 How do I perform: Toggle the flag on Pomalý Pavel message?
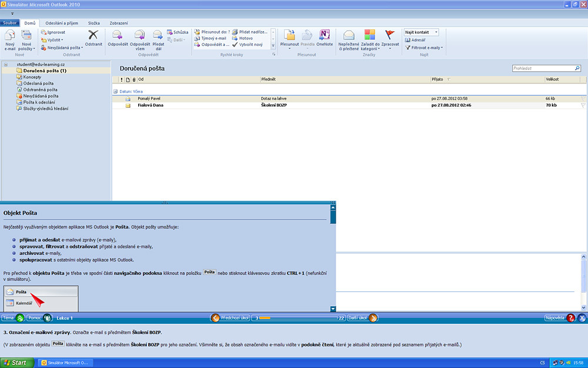(583, 99)
